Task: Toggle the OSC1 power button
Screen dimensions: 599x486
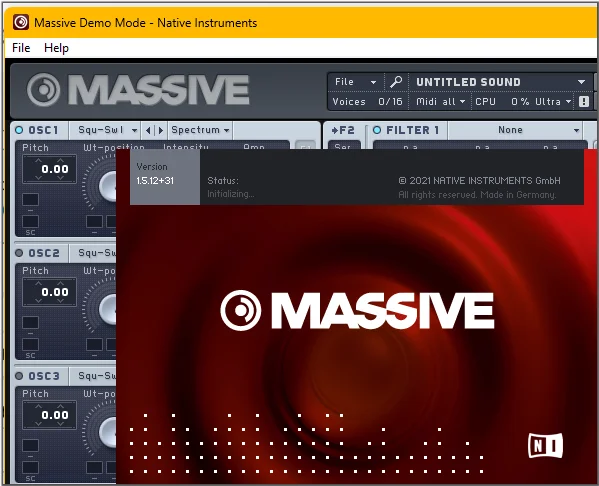Action: click(x=19, y=130)
